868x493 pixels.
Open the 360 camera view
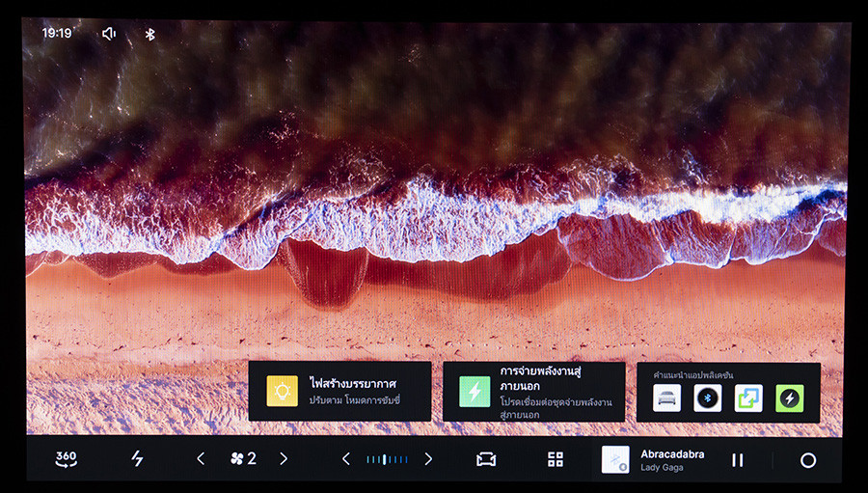click(x=67, y=459)
